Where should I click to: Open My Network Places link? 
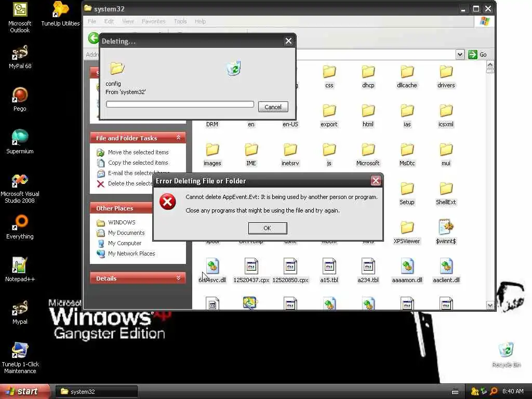click(126, 254)
